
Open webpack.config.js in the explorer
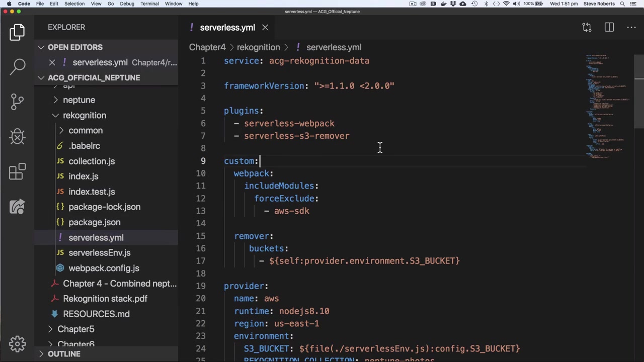point(104,268)
